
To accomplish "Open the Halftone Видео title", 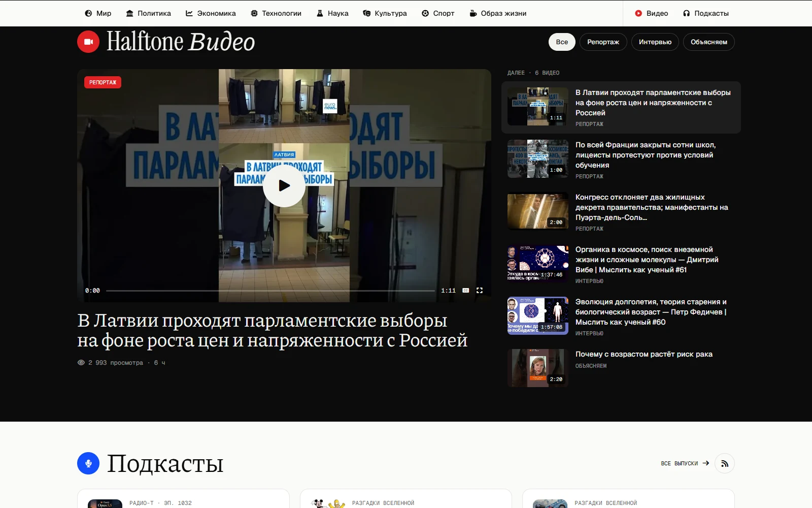I will pos(181,42).
